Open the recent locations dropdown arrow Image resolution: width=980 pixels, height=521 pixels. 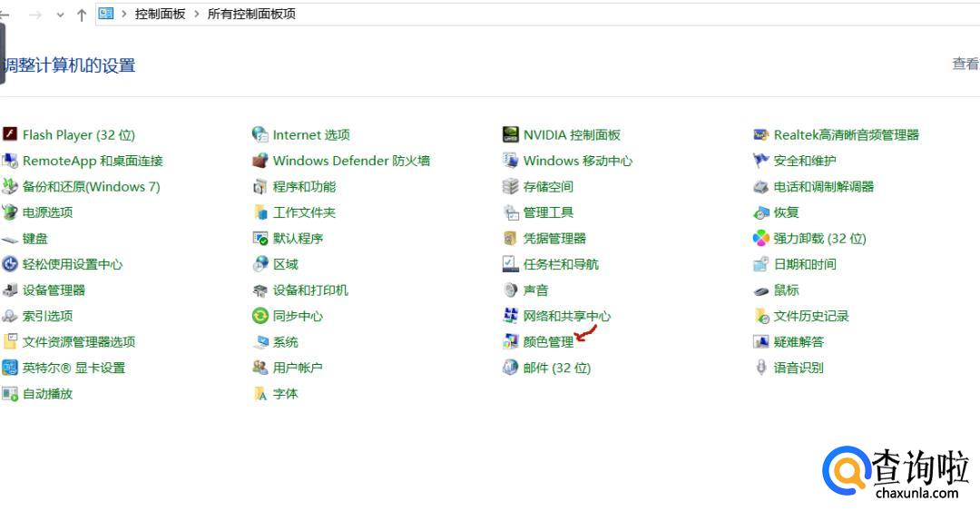tap(60, 15)
